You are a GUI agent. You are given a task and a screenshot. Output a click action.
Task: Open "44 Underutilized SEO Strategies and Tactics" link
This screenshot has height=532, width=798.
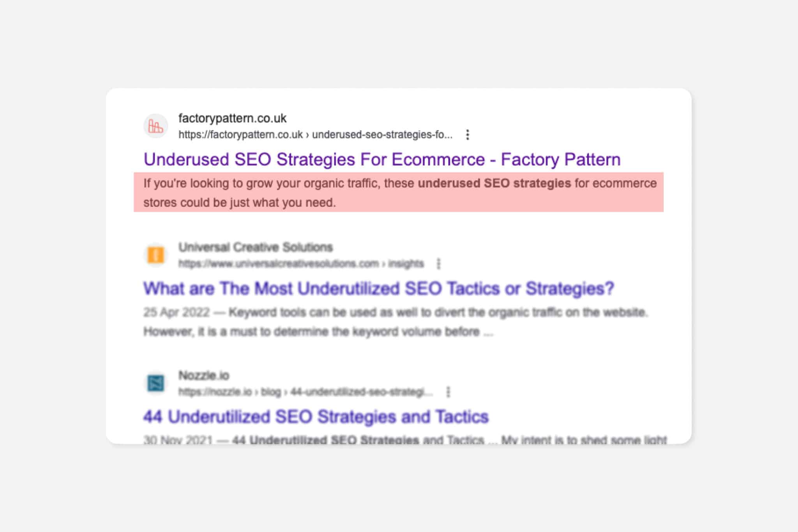(x=316, y=417)
